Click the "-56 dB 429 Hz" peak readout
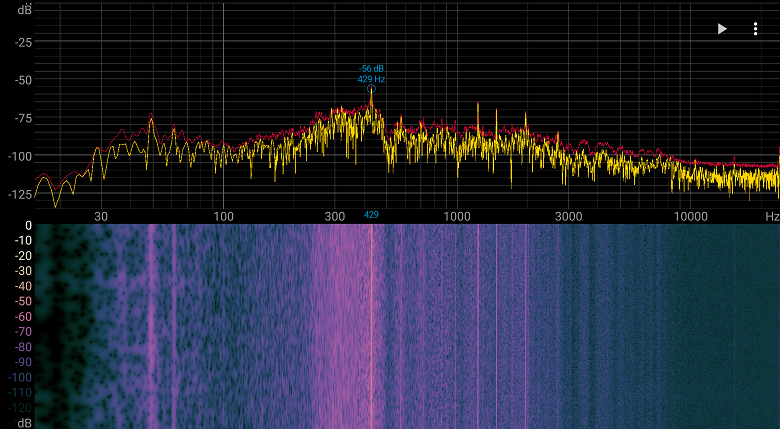 coord(371,73)
